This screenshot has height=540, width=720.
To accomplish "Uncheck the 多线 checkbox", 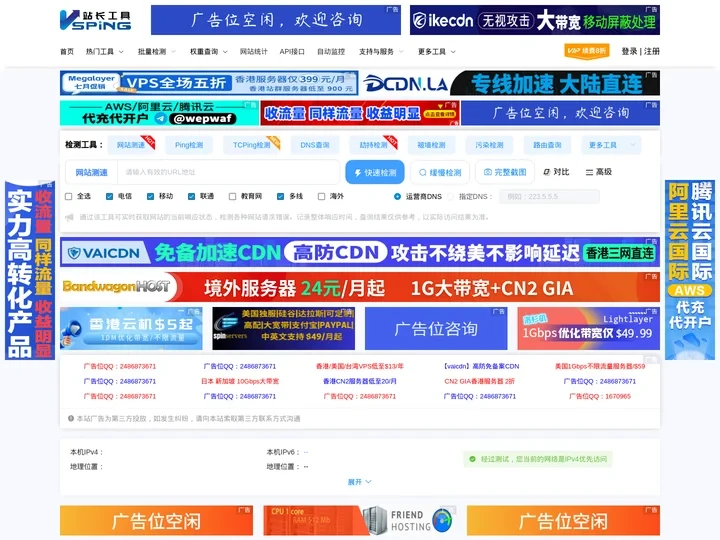I will click(280, 197).
